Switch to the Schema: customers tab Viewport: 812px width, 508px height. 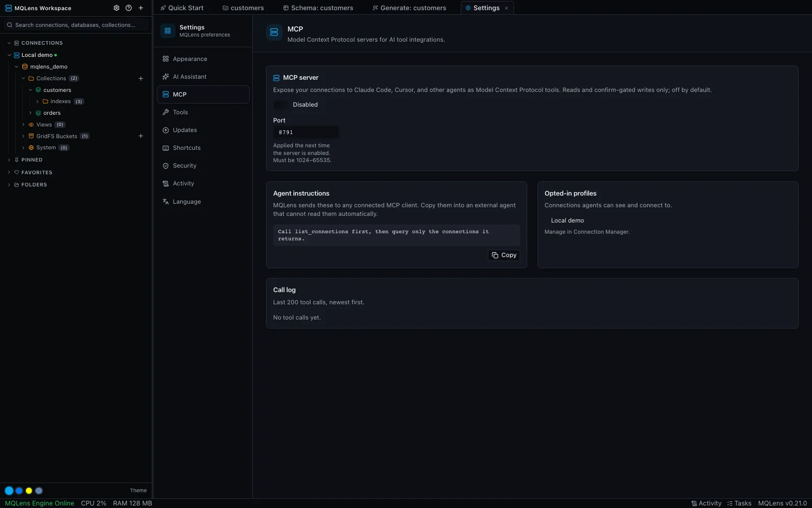318,8
